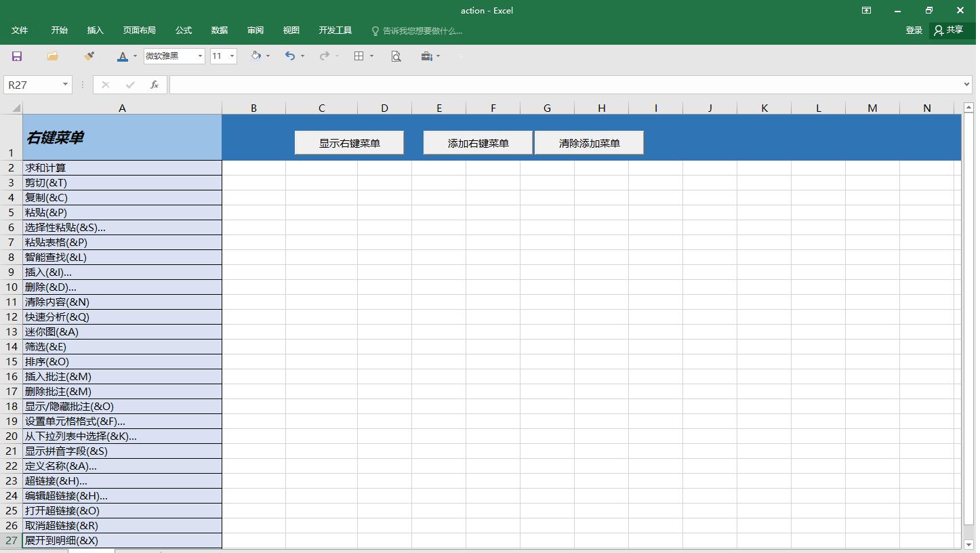Click the Borders grid icon

(x=359, y=56)
